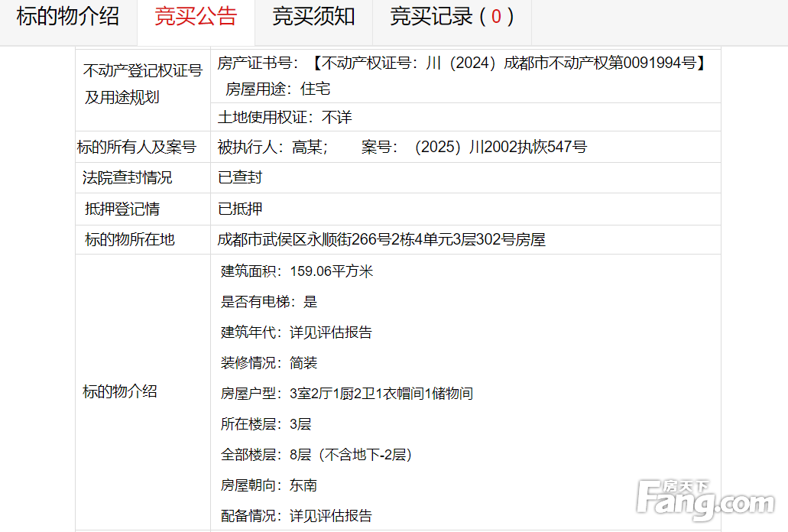Select the 房屋朝向：东南 line
The width and height of the screenshot is (788, 532).
tap(269, 485)
